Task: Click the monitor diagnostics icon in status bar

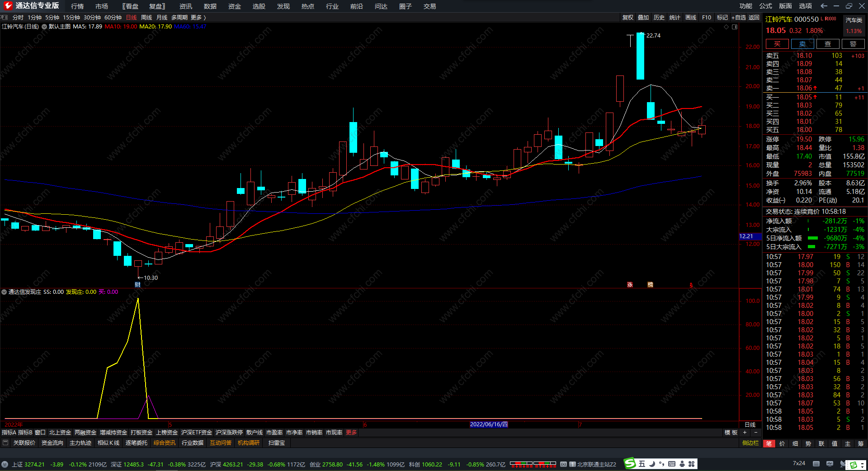Action: coord(830,464)
